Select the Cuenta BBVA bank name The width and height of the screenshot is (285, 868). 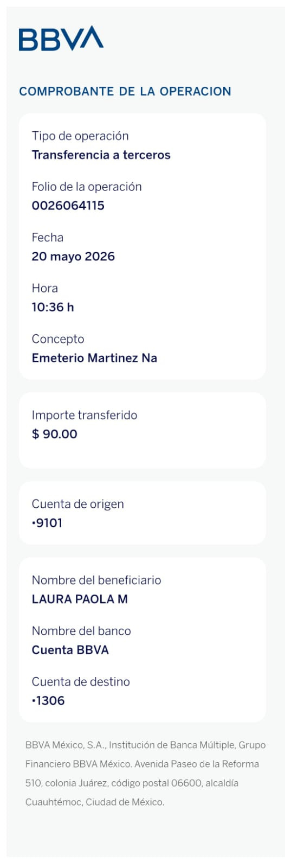pos(70,650)
